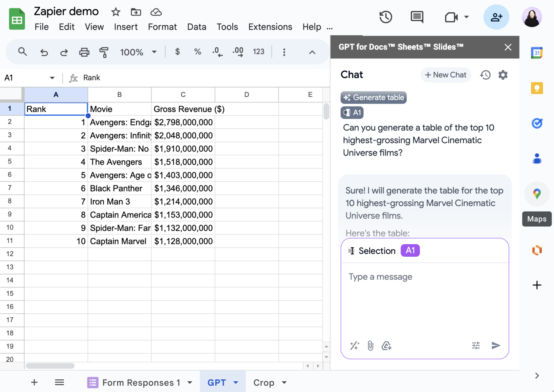The height and width of the screenshot is (392, 554).
Task: Open Google Tasks in the side panel
Action: click(537, 123)
